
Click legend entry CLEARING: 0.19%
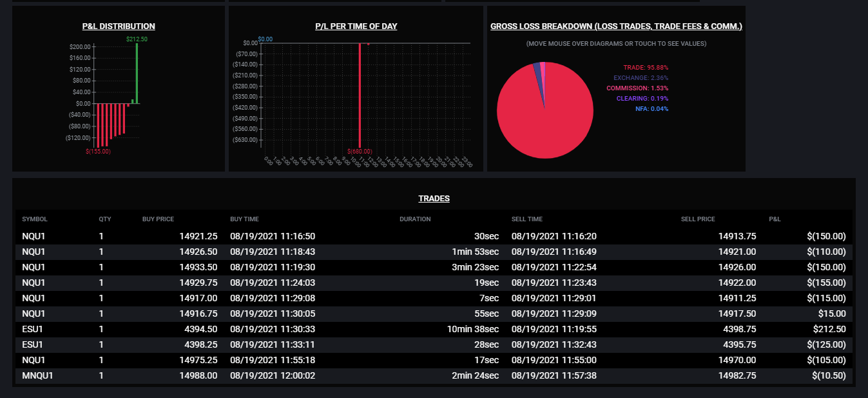tap(642, 99)
